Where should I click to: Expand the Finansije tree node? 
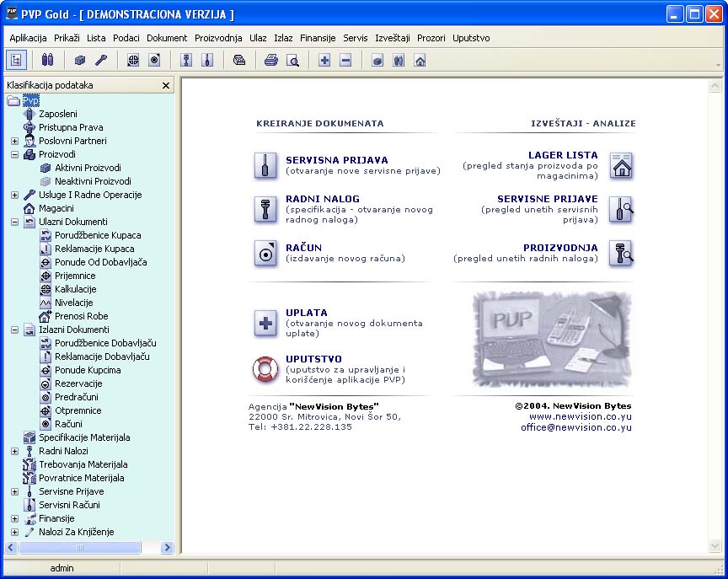[x=14, y=518]
